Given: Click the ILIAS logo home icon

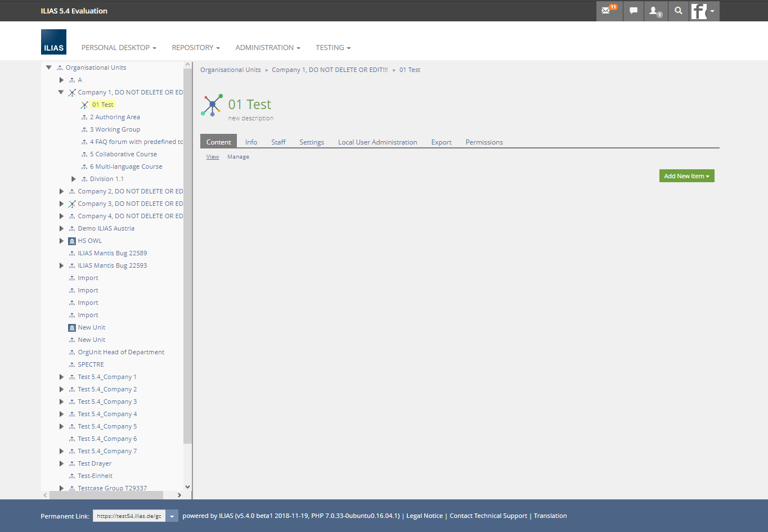Looking at the screenshot, I should pos(53,42).
